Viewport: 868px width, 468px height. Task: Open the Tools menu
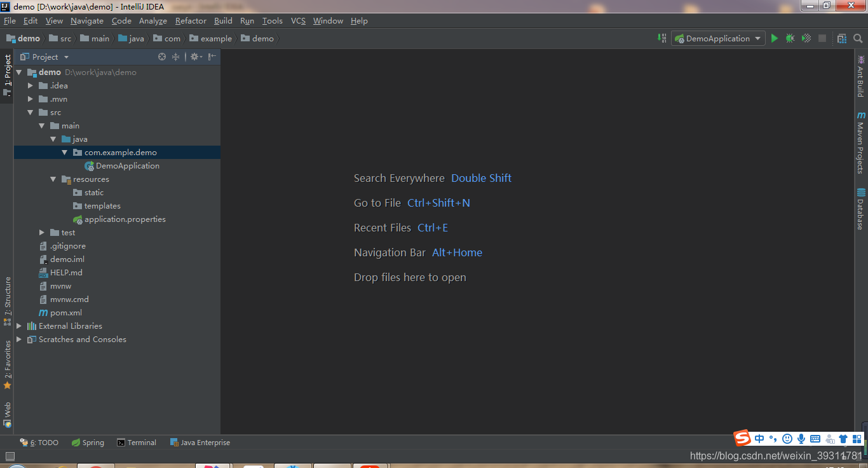click(x=273, y=21)
